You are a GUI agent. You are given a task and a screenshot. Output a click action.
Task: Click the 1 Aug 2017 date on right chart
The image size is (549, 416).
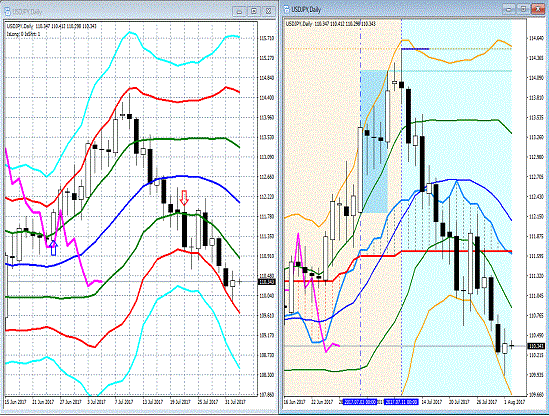pyautogui.click(x=514, y=402)
